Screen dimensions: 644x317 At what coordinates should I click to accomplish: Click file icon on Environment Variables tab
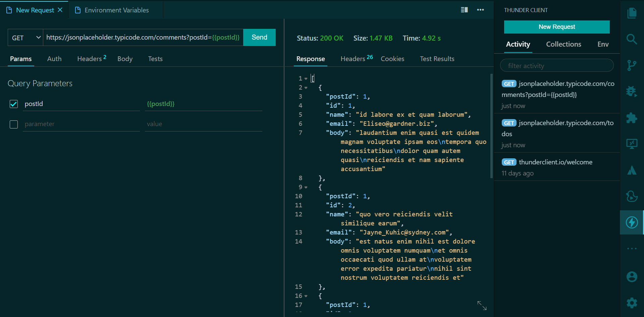78,10
